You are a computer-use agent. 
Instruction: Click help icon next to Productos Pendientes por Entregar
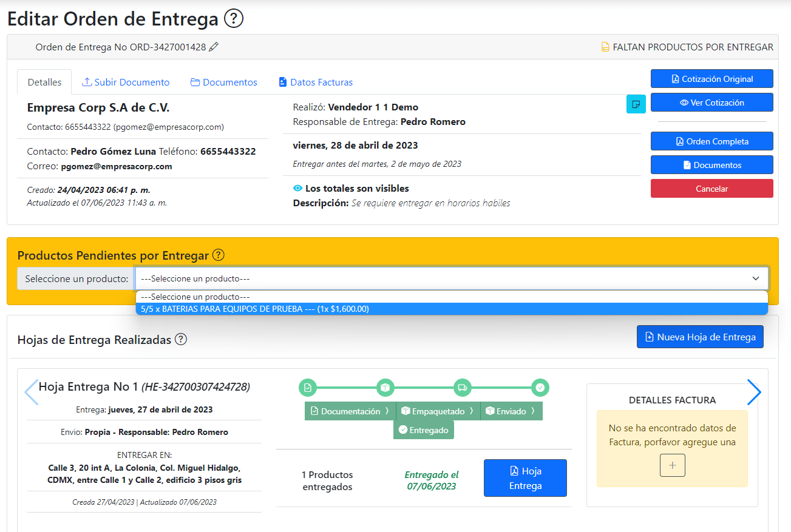tap(219, 255)
